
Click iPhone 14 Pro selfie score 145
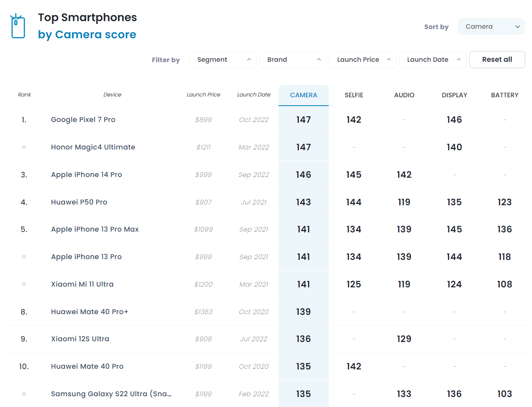(x=354, y=175)
